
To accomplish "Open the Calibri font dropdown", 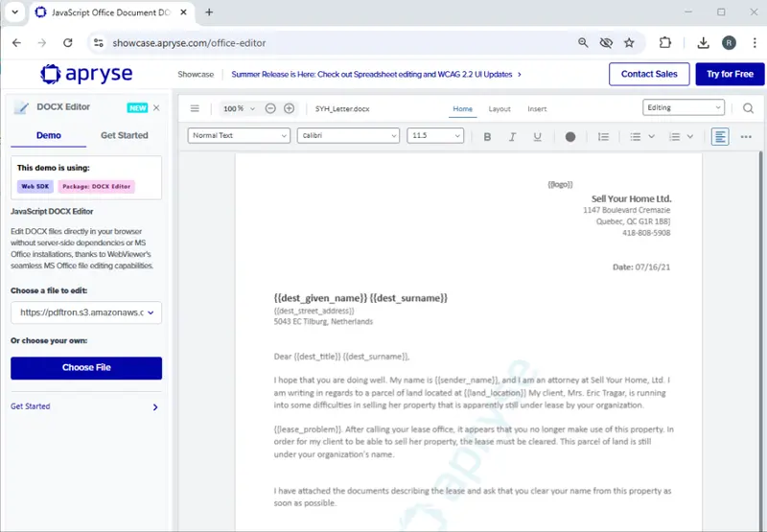I will (348, 135).
